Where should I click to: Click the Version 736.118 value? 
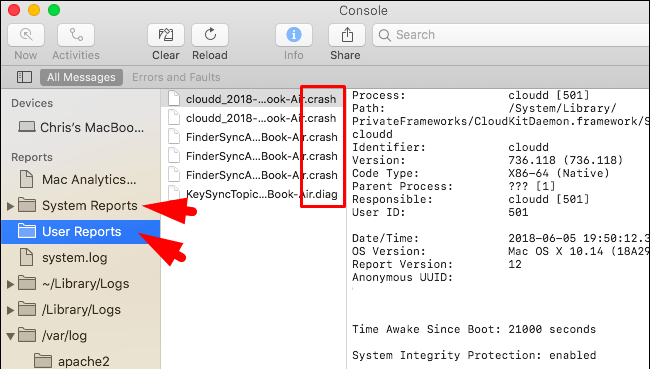[x=565, y=160]
